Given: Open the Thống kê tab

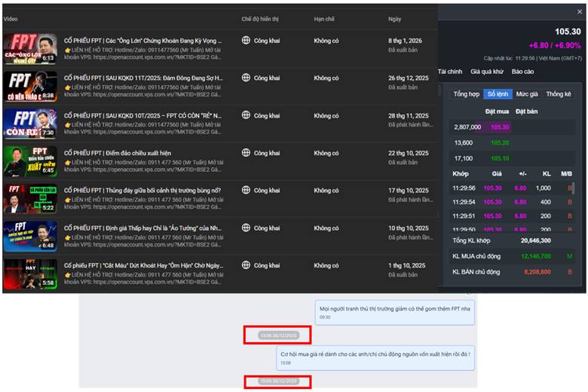Looking at the screenshot, I should [559, 94].
